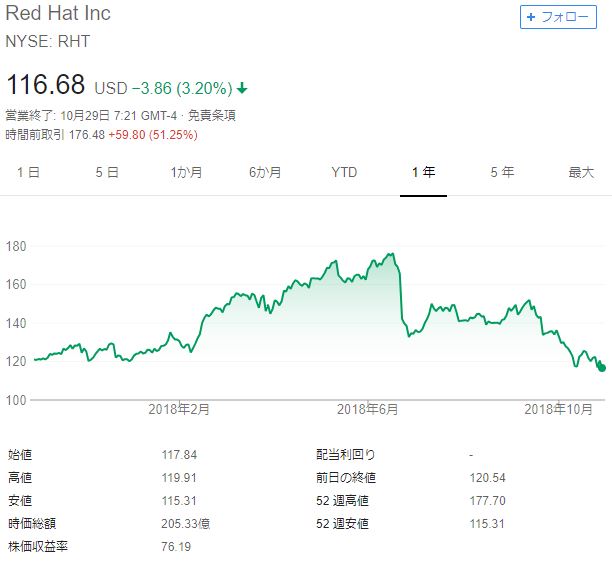Click the 180 y-axis label
Image resolution: width=612 pixels, height=567 pixels.
pos(16,247)
